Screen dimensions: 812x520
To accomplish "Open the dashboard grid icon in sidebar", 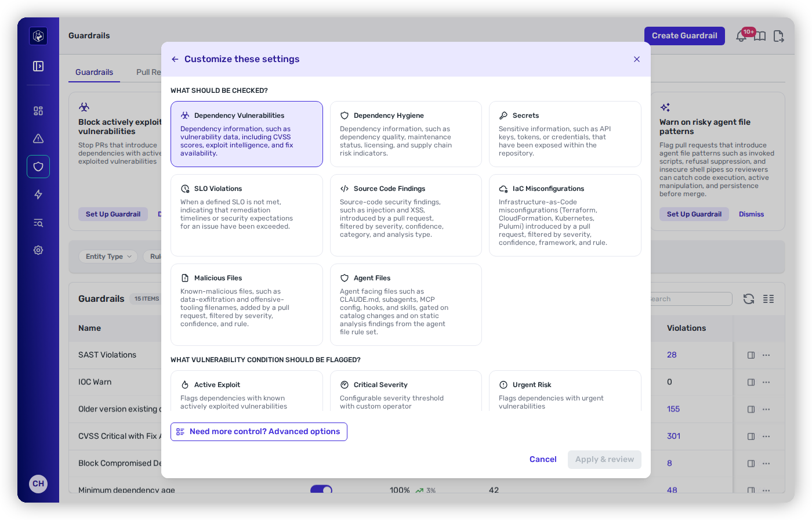I will point(38,111).
